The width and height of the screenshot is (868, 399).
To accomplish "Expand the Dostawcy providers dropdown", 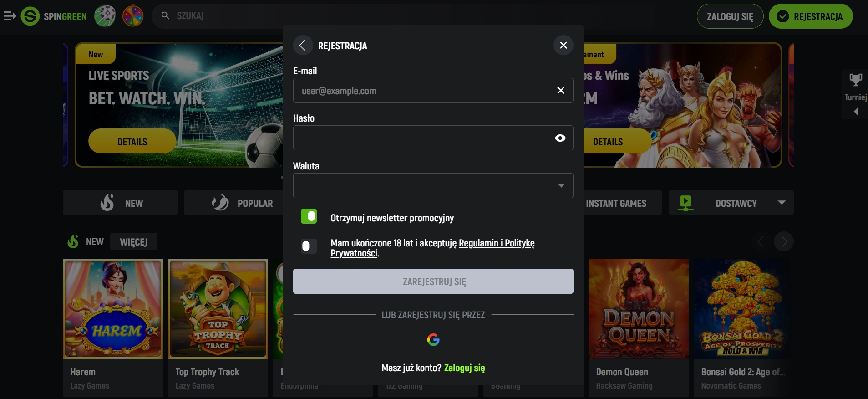I will click(x=731, y=203).
